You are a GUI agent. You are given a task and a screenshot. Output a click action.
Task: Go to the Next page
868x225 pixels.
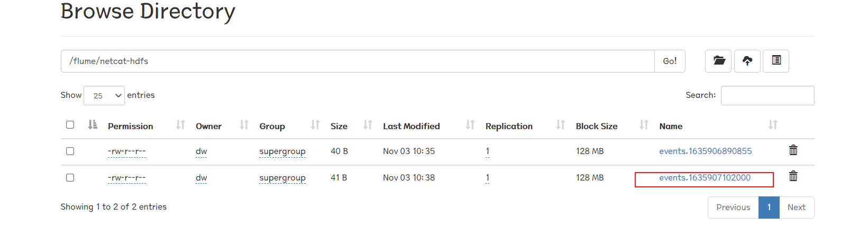click(797, 208)
